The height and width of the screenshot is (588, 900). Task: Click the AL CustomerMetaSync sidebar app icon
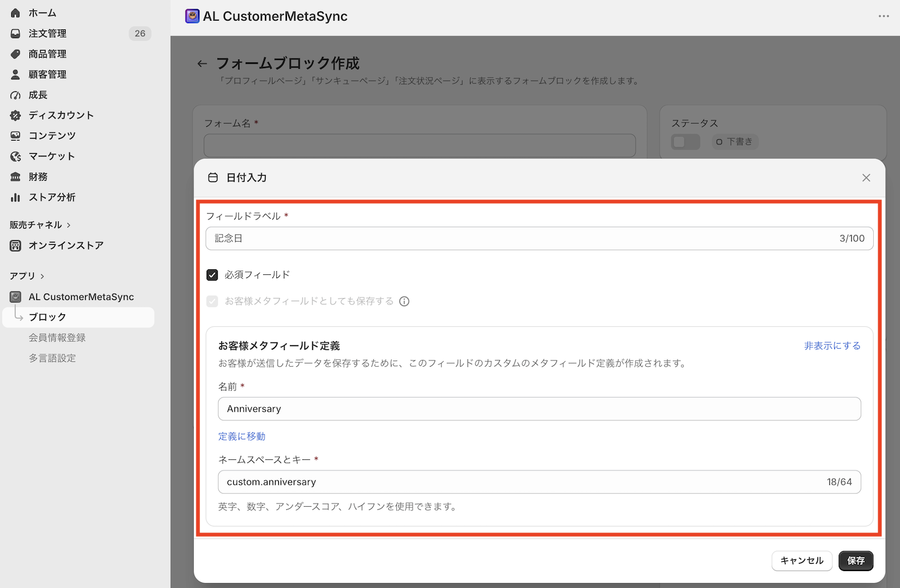pos(16,297)
